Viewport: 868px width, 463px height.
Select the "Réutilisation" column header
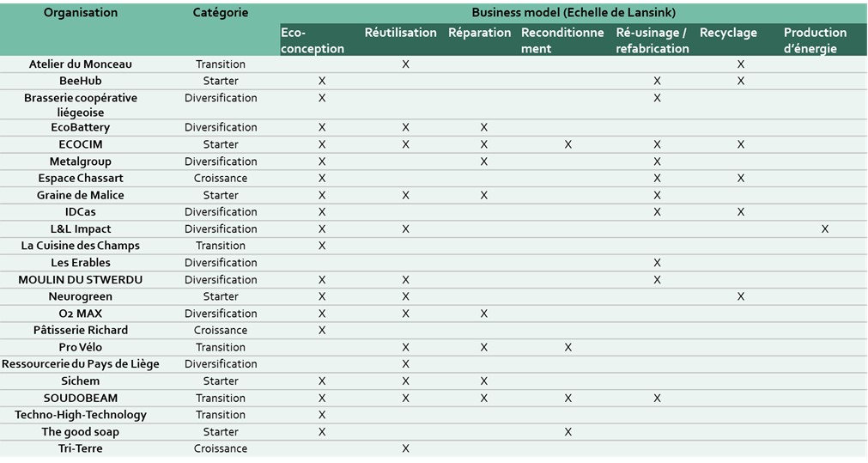coord(400,33)
